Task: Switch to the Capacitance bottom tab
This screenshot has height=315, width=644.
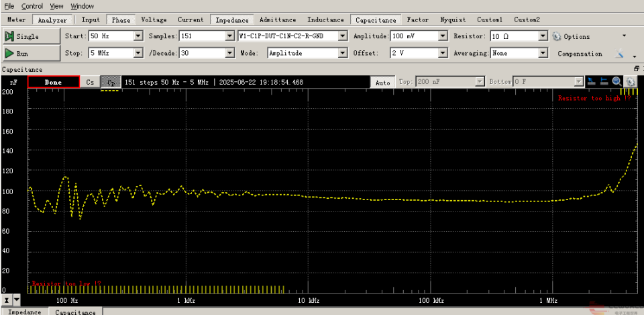Action: (x=75, y=312)
